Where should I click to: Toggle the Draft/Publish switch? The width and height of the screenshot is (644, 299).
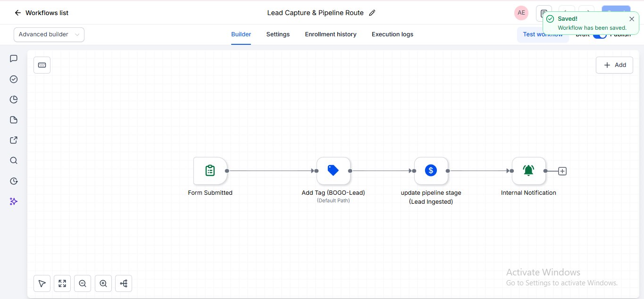click(600, 34)
